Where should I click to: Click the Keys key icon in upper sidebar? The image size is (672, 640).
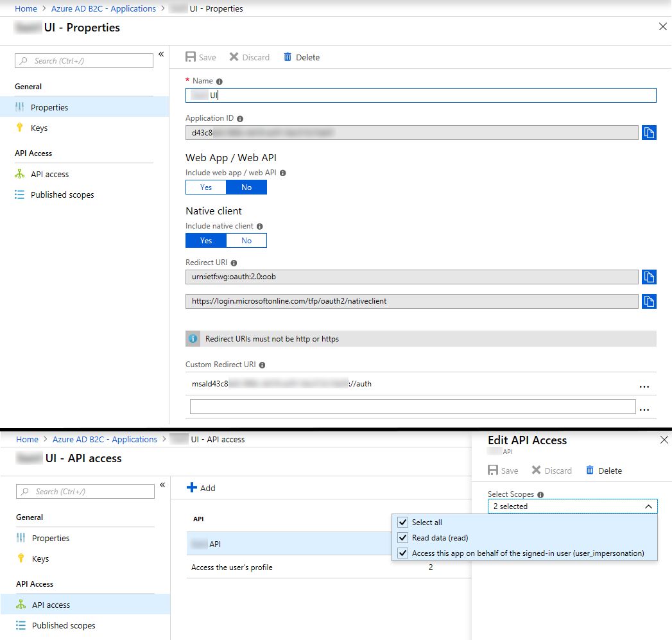[x=20, y=127]
